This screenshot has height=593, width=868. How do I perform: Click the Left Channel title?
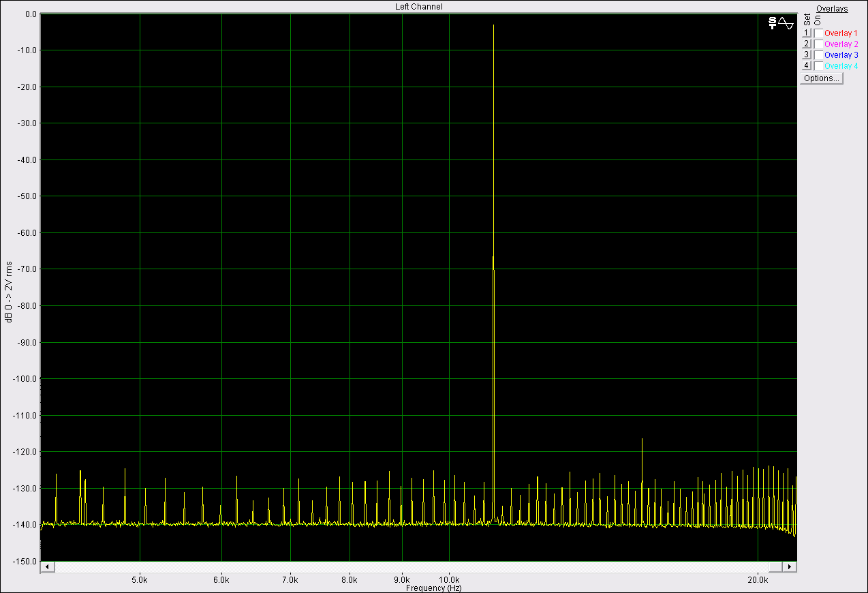pos(419,7)
